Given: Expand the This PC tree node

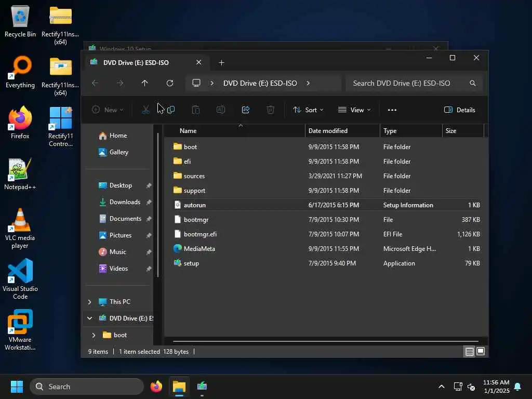Looking at the screenshot, I should tap(89, 302).
